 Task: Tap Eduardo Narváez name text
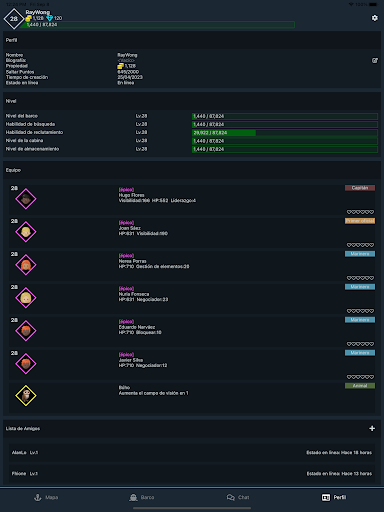click(x=137, y=327)
